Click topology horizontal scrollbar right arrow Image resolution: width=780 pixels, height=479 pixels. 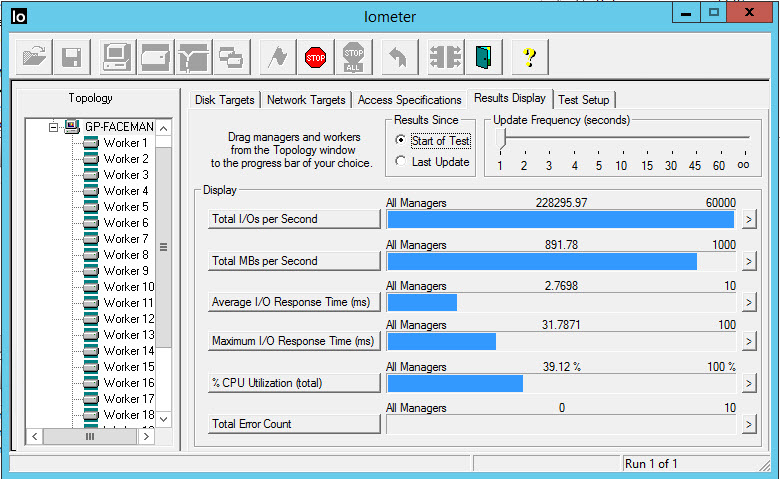146,437
